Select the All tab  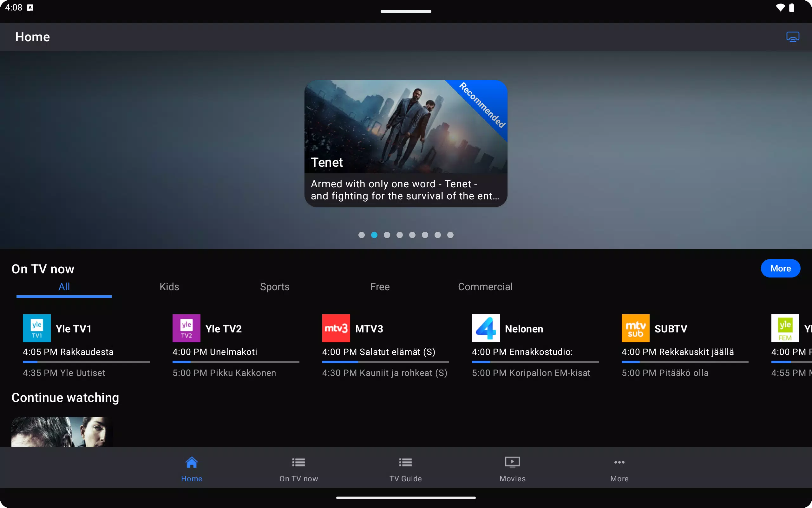point(64,287)
